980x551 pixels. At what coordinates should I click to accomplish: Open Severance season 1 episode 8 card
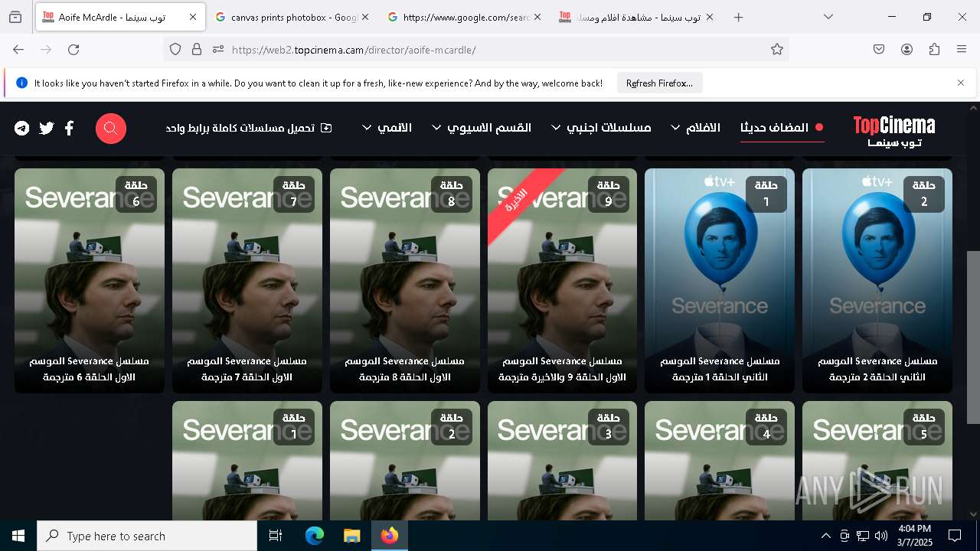coord(405,281)
